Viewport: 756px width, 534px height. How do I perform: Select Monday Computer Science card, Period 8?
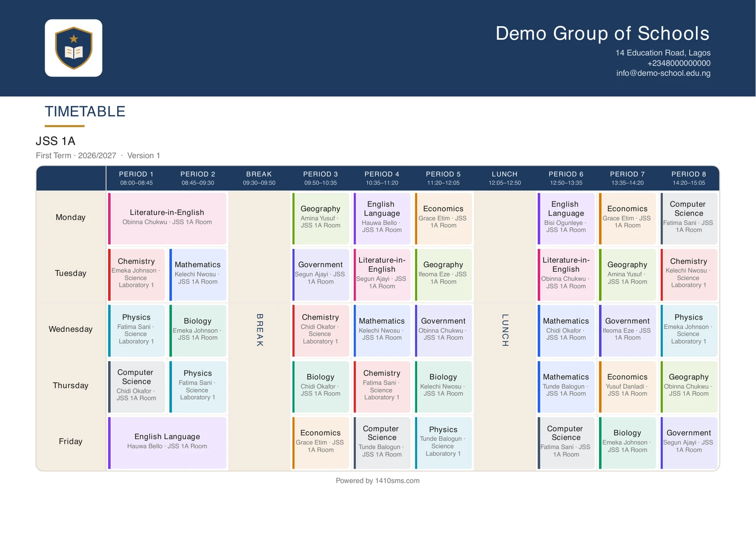[x=689, y=219]
